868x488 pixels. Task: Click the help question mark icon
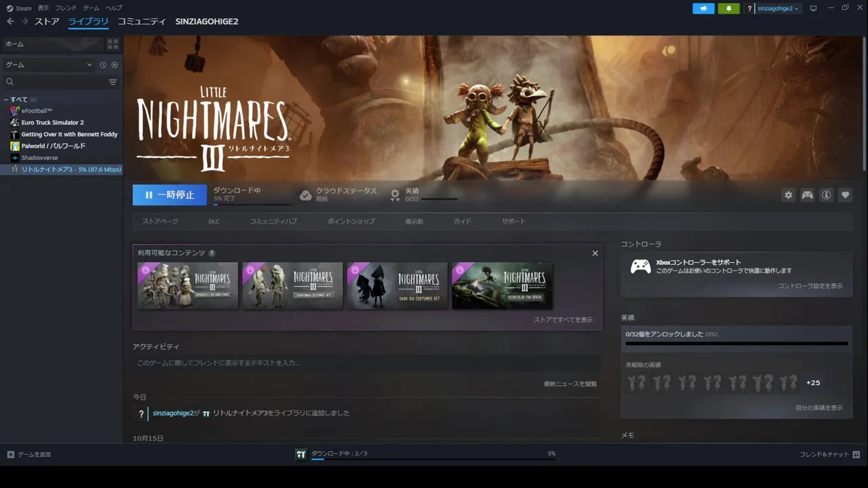[749, 8]
